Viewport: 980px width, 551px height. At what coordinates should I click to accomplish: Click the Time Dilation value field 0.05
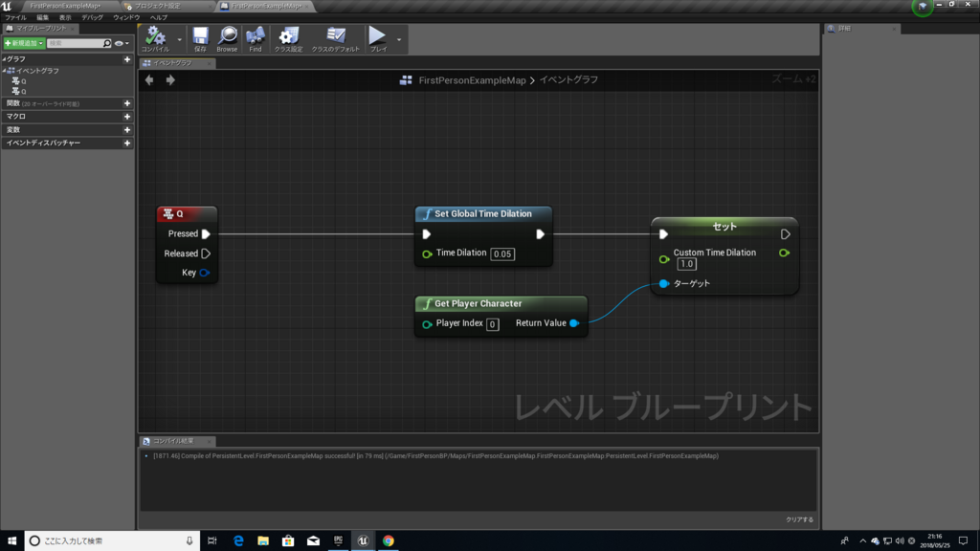[502, 254]
